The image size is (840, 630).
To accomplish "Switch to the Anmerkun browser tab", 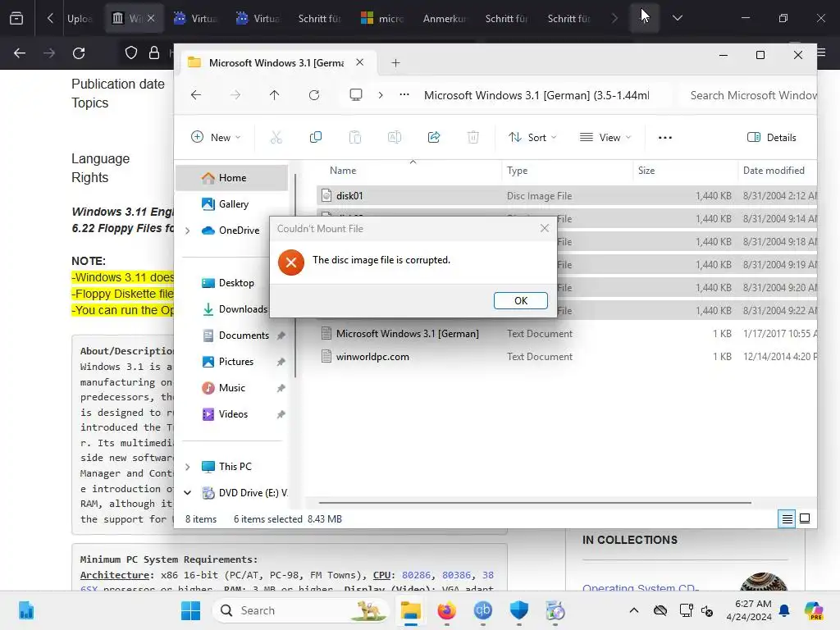I will tap(444, 18).
